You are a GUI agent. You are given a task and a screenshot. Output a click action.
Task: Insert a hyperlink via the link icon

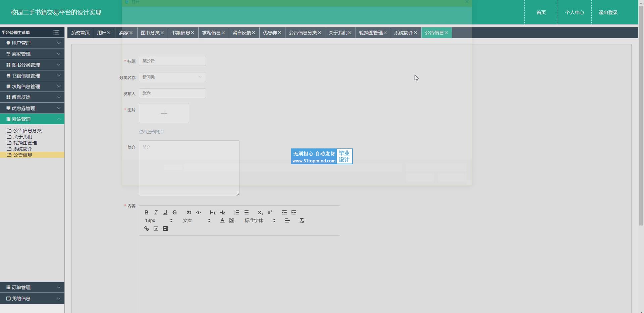coord(146,229)
